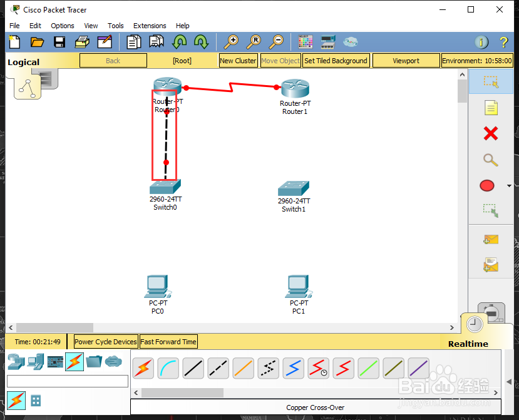
Task: Expand the shape tool dropdown arrow
Action: coord(509,186)
